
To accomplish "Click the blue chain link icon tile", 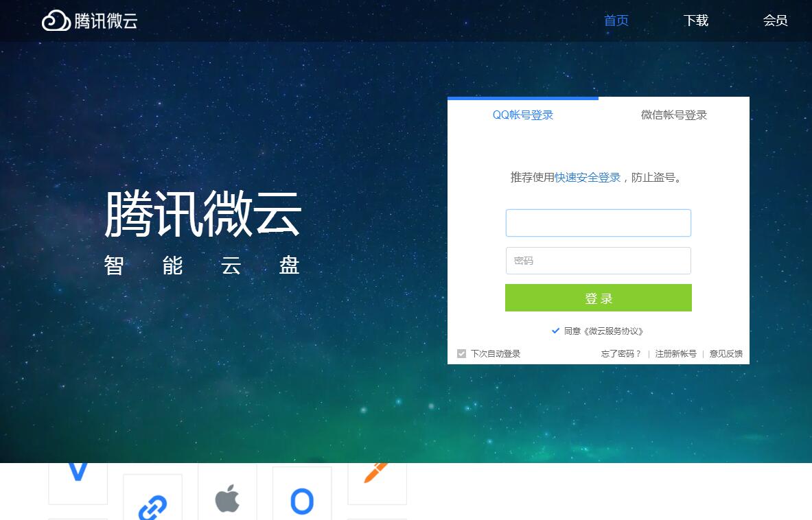I will [153, 497].
